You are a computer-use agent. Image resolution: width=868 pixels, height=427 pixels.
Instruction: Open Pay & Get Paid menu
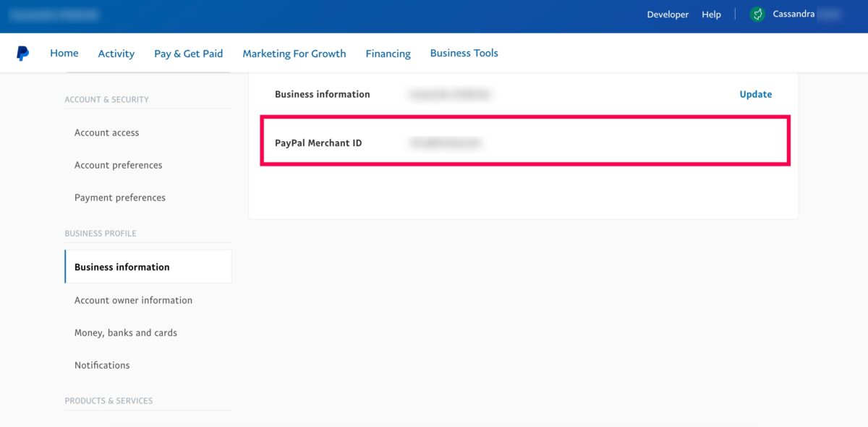[x=188, y=54]
